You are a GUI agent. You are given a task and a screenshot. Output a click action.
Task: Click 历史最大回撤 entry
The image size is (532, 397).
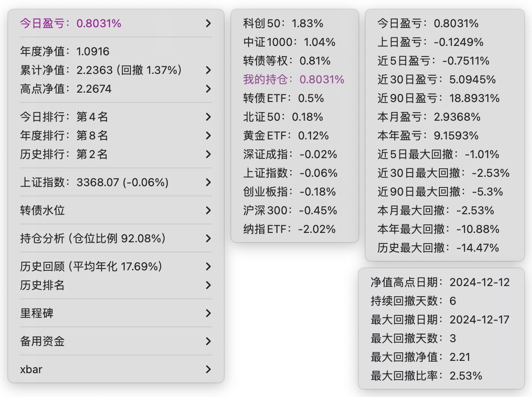(x=438, y=248)
